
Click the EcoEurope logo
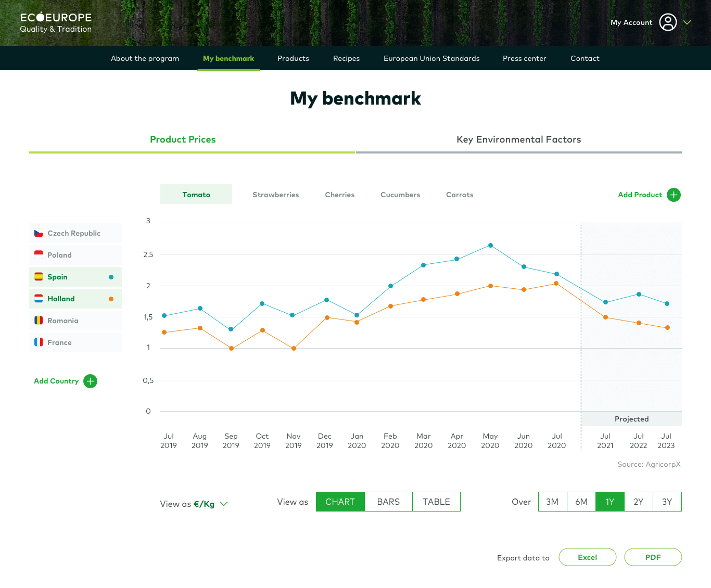pyautogui.click(x=55, y=22)
